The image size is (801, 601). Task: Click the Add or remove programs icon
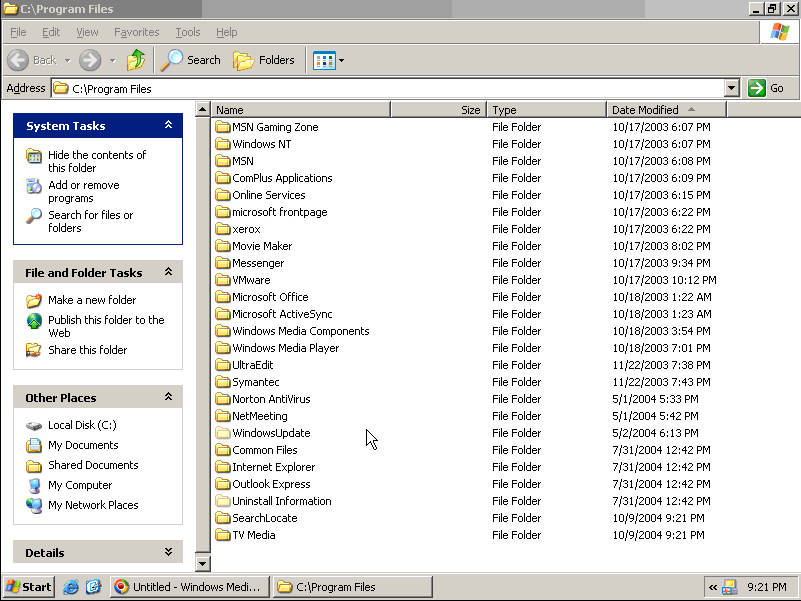[34, 186]
